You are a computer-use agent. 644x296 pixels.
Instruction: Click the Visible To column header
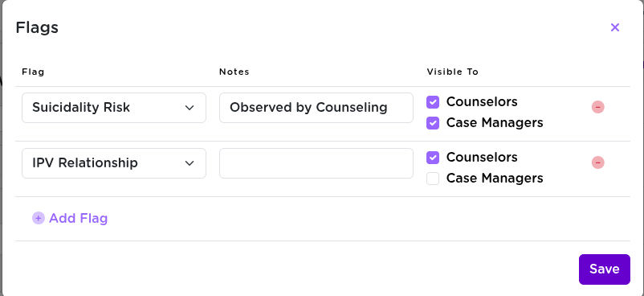point(452,72)
